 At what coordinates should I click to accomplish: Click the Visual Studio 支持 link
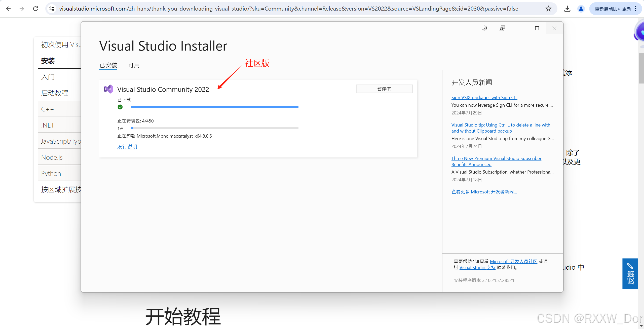coord(477,267)
